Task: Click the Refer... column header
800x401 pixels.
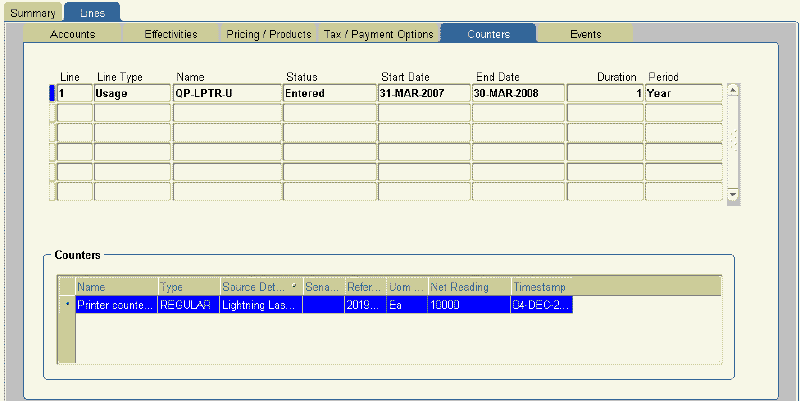Action: (366, 287)
